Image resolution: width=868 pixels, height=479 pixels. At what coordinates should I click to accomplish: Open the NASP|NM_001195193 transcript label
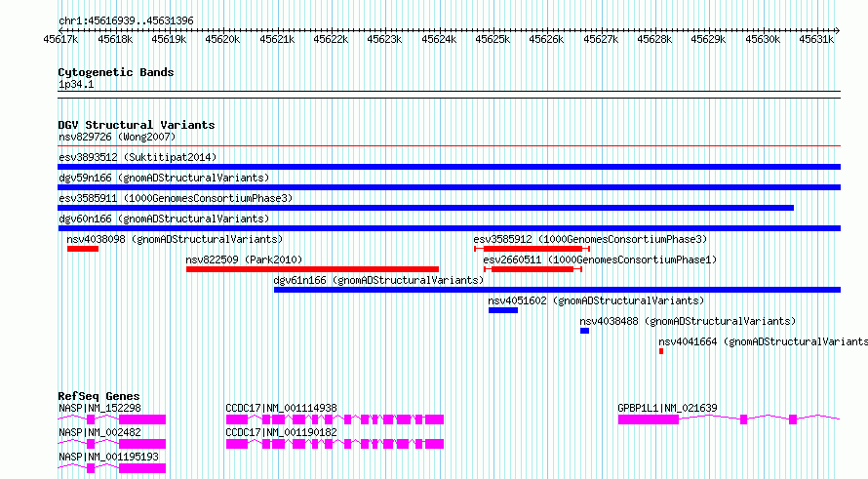point(108,457)
